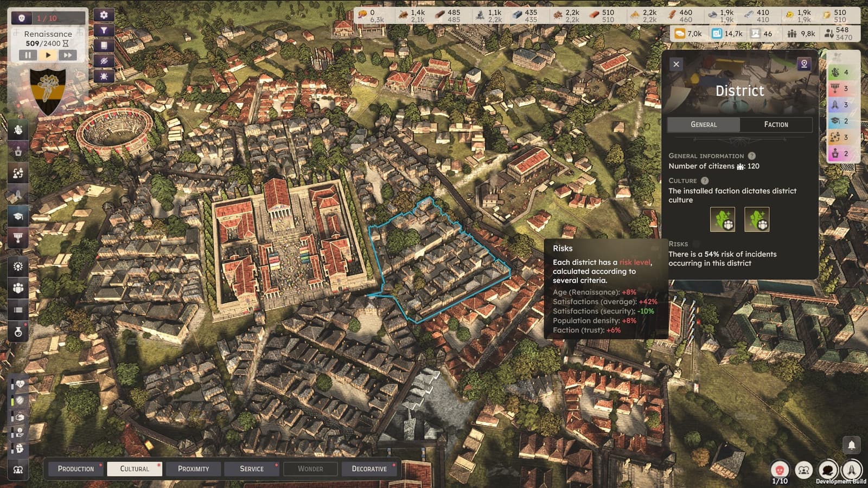Click the locate district pin icon
Image resolution: width=868 pixels, height=488 pixels.
(804, 64)
